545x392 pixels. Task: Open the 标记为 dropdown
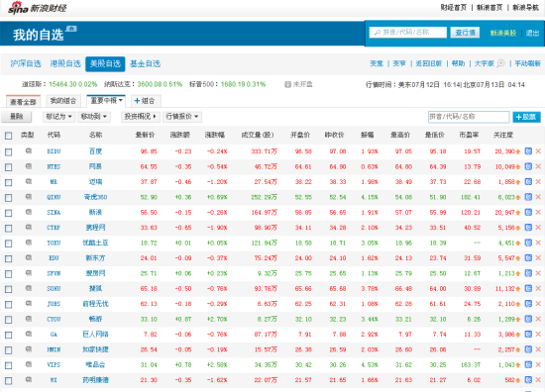58,117
